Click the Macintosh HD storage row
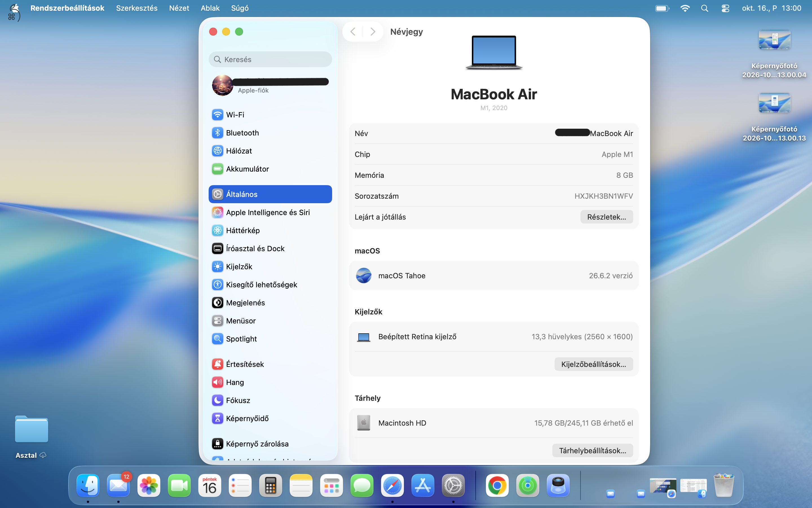 pos(494,423)
